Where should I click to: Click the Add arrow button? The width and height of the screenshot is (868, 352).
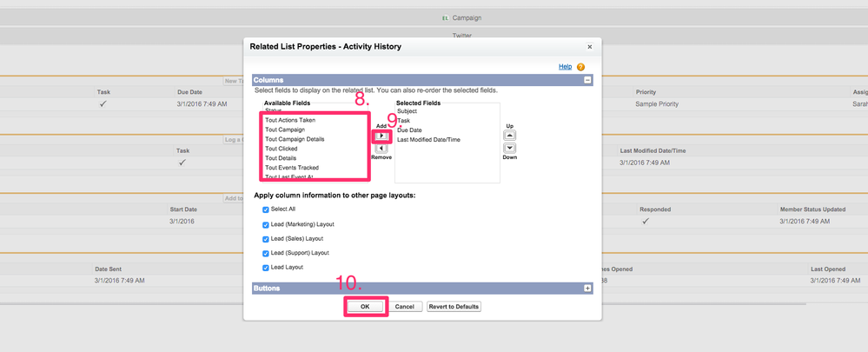pyautogui.click(x=381, y=136)
